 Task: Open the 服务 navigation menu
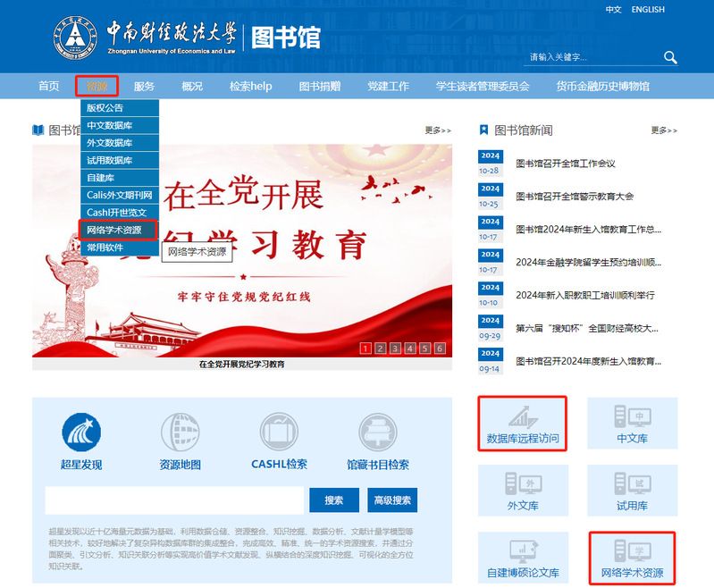144,87
